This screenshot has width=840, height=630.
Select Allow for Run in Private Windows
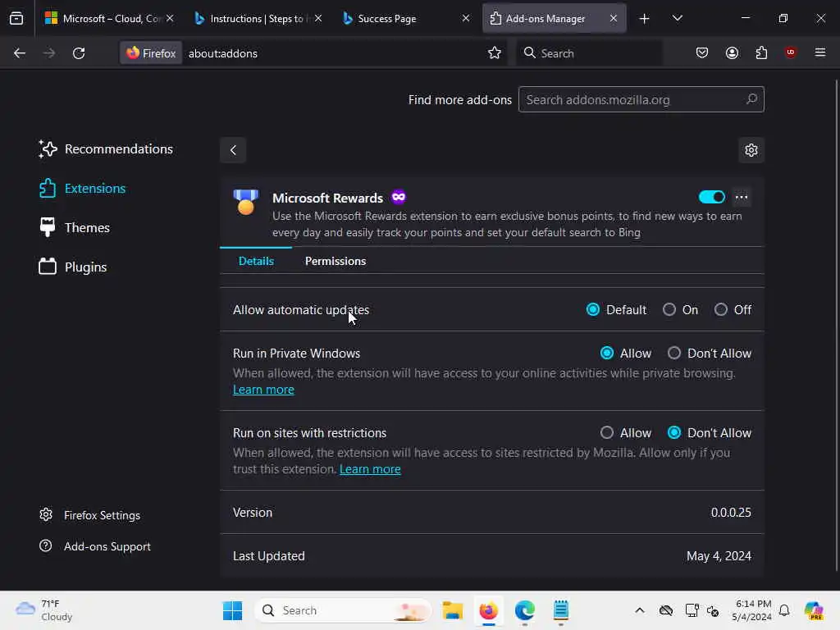point(607,353)
